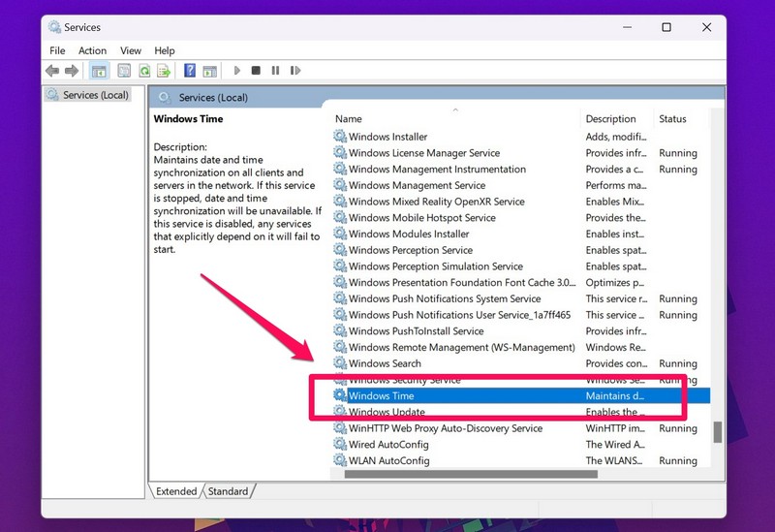Open the Action menu
The image size is (775, 532).
[92, 50]
